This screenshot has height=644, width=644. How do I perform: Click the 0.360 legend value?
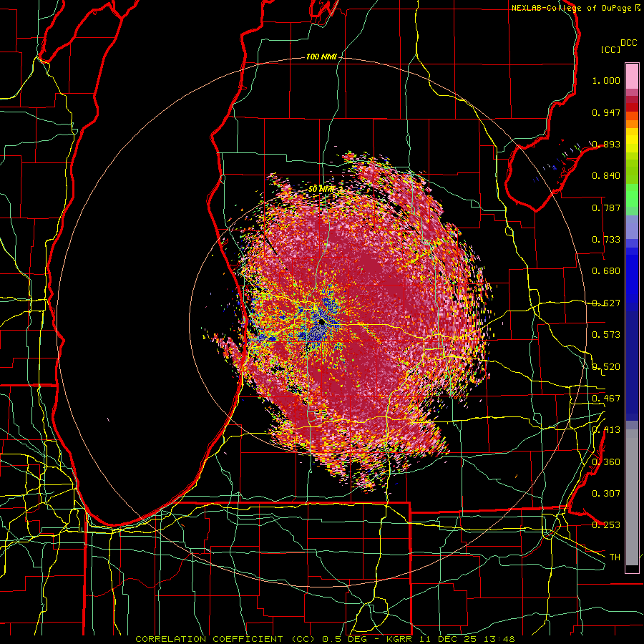pyautogui.click(x=606, y=462)
